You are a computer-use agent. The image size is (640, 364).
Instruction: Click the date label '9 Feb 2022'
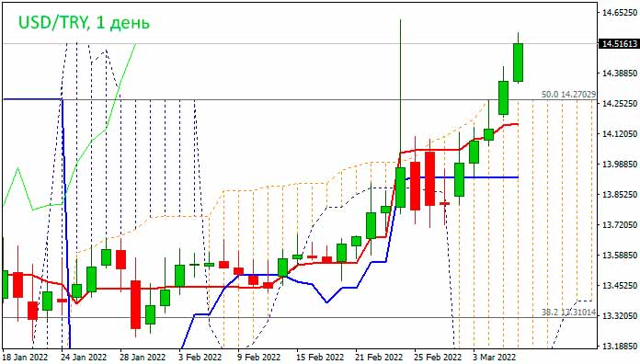259,358
